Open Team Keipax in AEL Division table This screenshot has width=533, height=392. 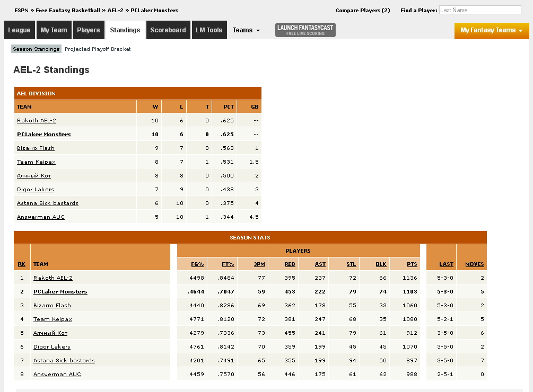pos(36,162)
